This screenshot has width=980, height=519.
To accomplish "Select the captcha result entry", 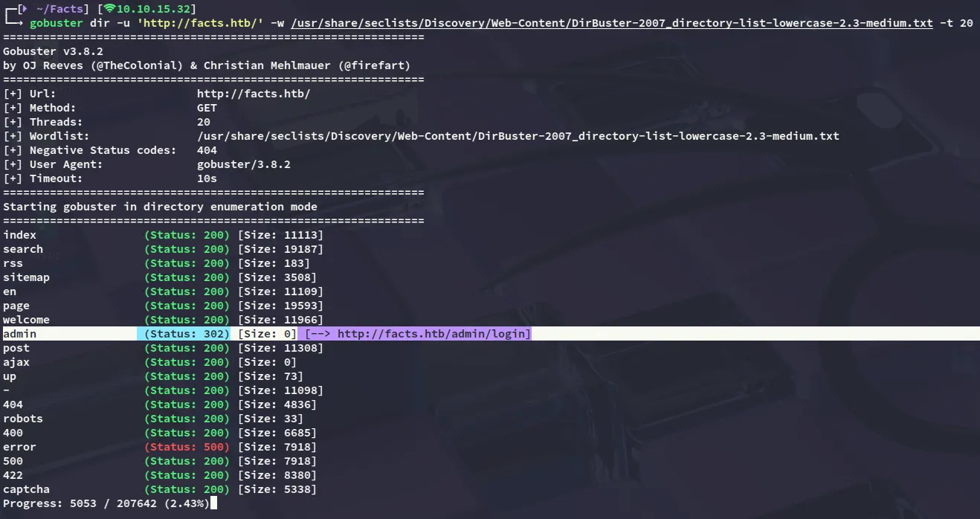I will pos(26,489).
